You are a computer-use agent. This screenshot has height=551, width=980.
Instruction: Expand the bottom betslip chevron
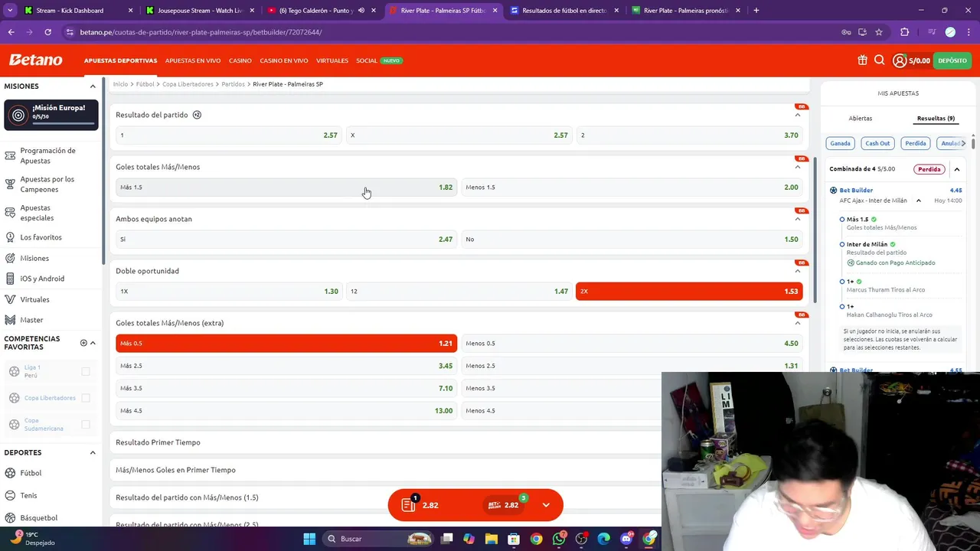pos(546,505)
